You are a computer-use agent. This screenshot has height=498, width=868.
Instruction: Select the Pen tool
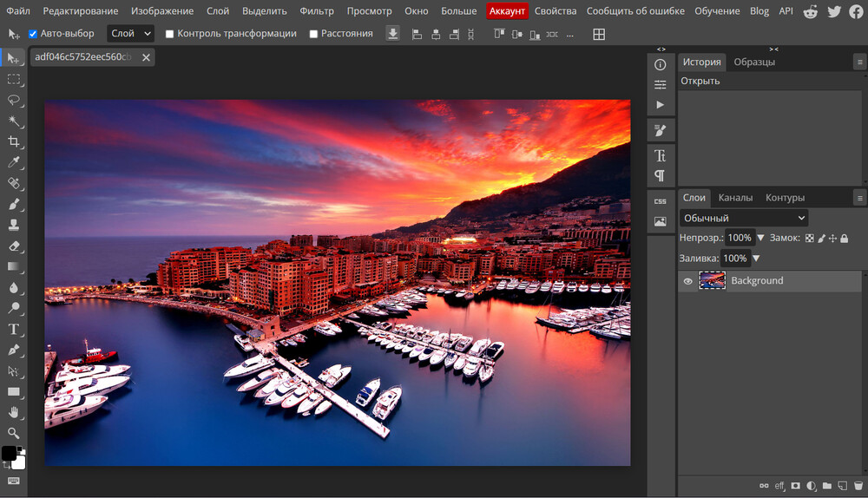tap(14, 350)
